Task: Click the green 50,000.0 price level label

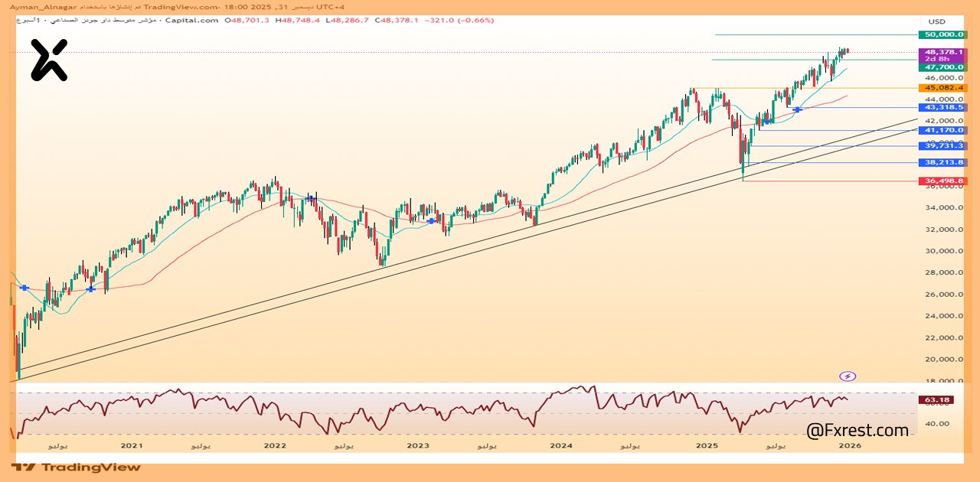Action: (x=942, y=34)
